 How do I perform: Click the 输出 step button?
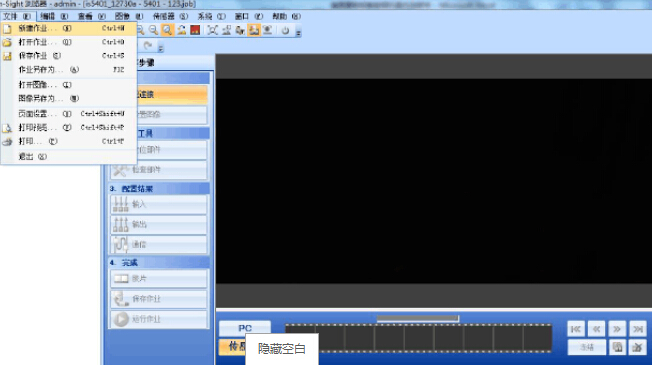(158, 224)
